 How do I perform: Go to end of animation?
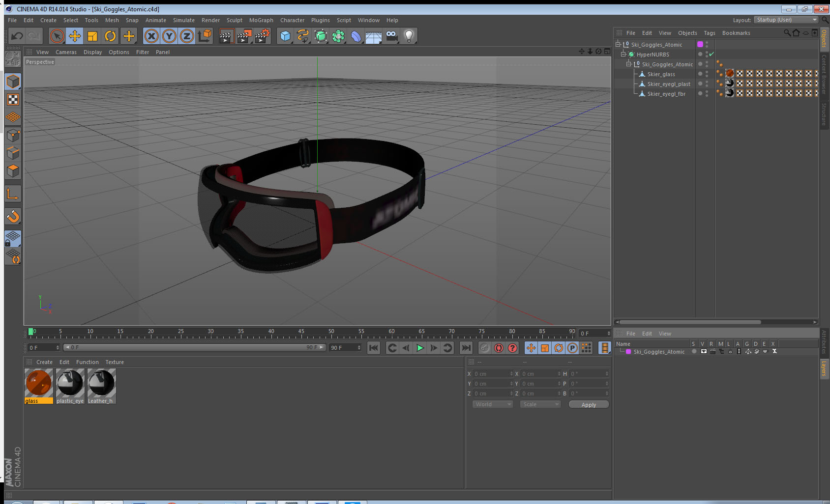(466, 348)
